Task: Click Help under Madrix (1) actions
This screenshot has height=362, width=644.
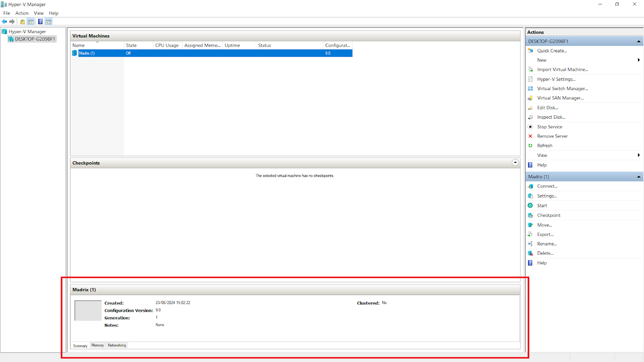Action: [542, 263]
